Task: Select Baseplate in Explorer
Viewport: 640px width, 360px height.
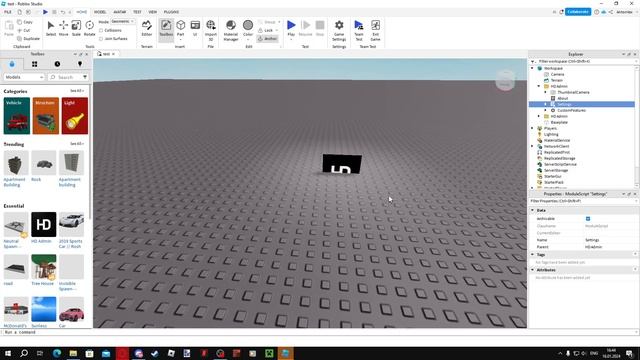Action: coord(559,122)
